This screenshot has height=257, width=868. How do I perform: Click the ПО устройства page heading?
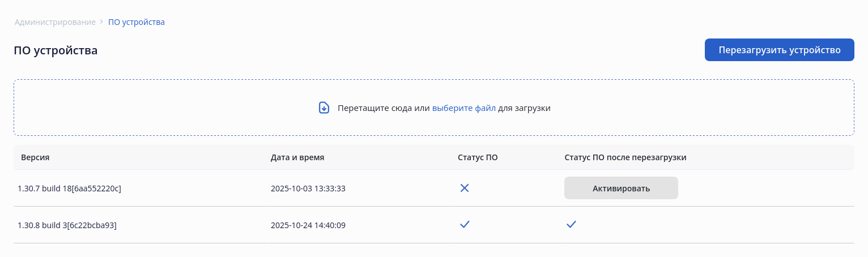point(56,50)
